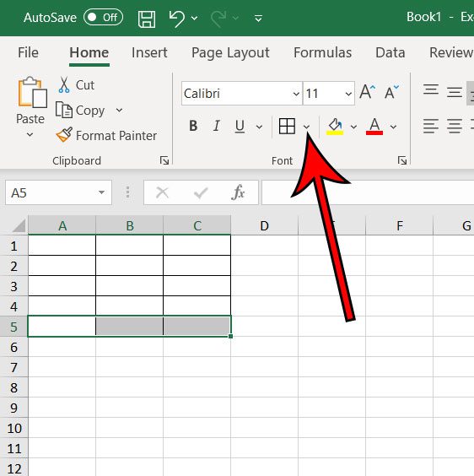The height and width of the screenshot is (476, 474).
Task: Open the Customize Quick Access Toolbar menu
Action: point(258,19)
